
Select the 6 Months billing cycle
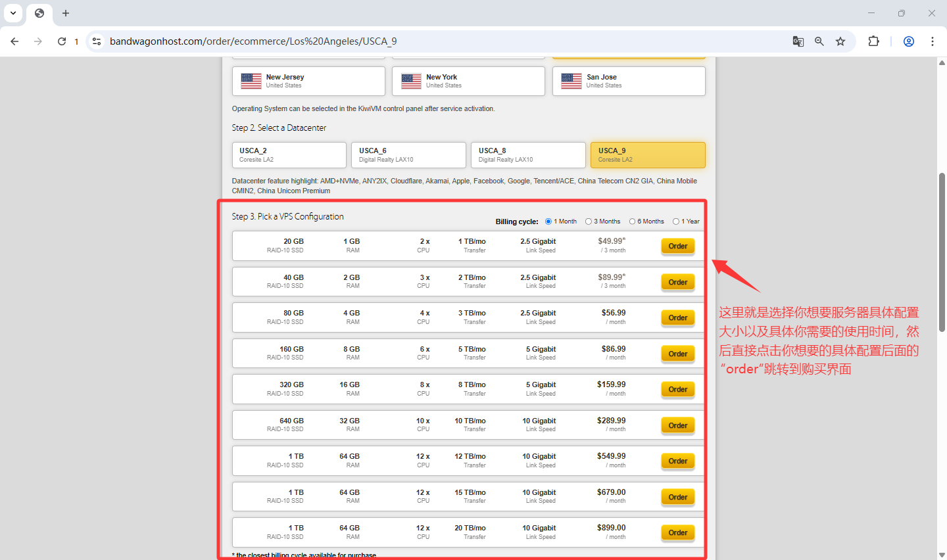[632, 222]
